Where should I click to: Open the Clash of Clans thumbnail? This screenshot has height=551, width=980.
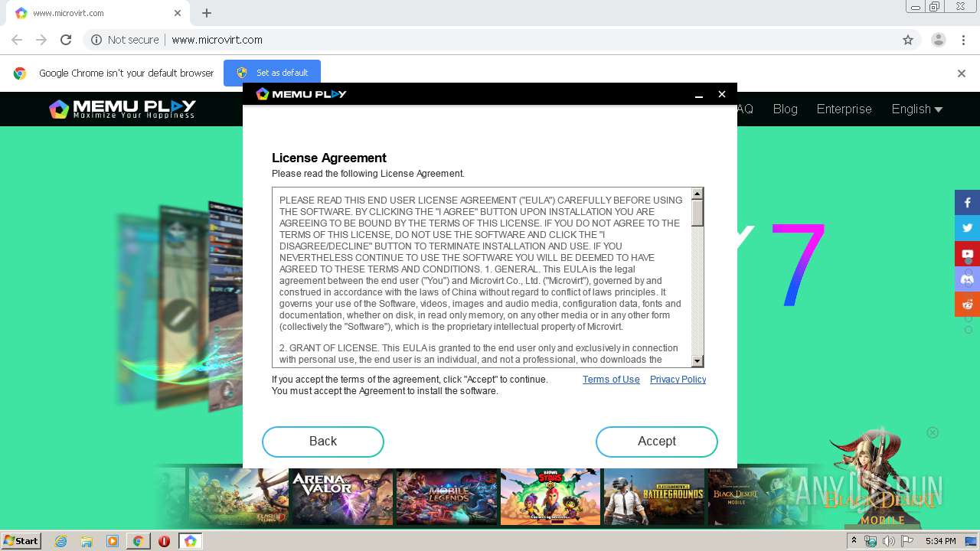[237, 497]
